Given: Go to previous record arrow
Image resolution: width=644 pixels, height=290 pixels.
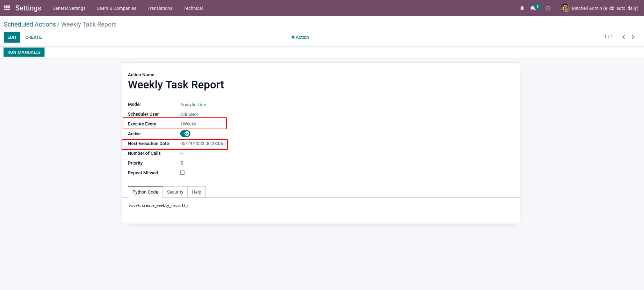Looking at the screenshot, I should (623, 37).
